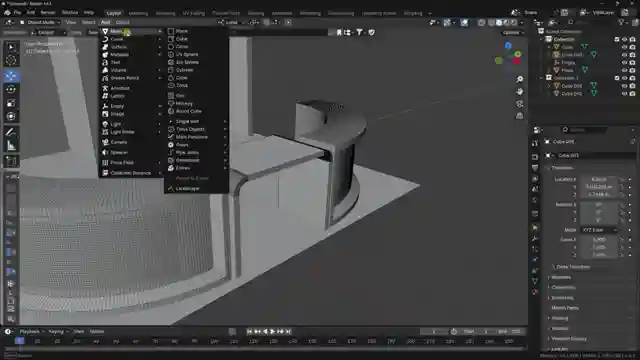Toggle Collection 2 exclude checkbox
This screenshot has height=360, width=640.
click(617, 78)
